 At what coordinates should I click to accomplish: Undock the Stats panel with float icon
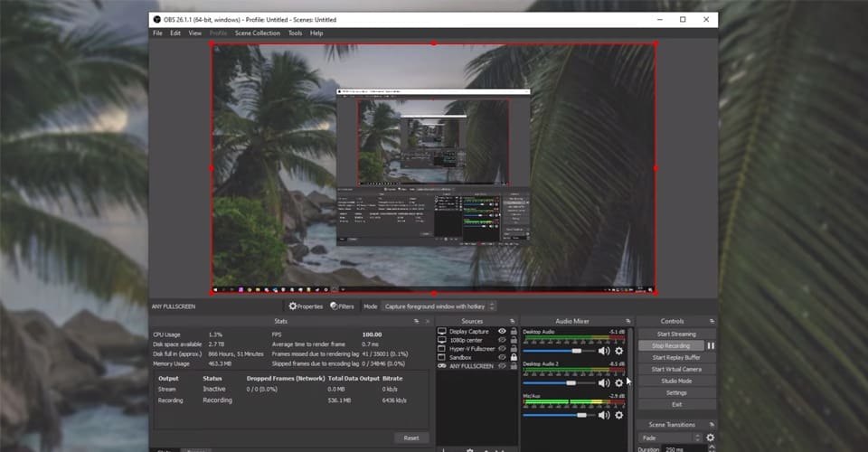point(416,322)
